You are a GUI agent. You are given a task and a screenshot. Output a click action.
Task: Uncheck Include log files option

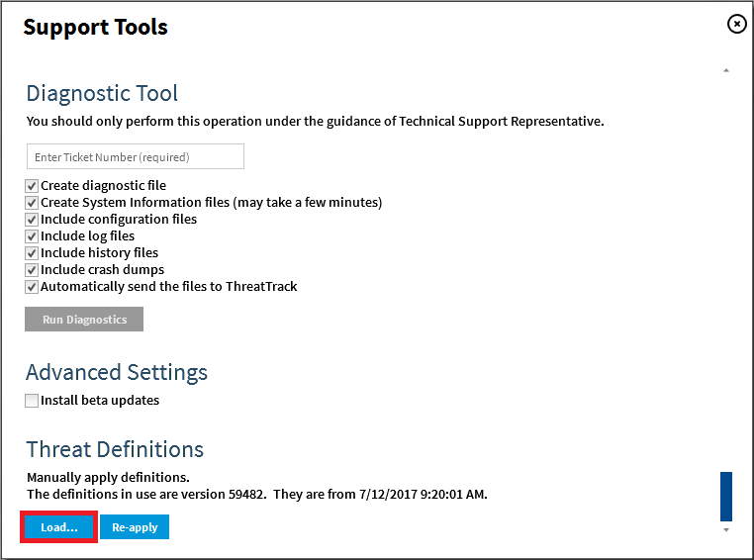coord(33,236)
